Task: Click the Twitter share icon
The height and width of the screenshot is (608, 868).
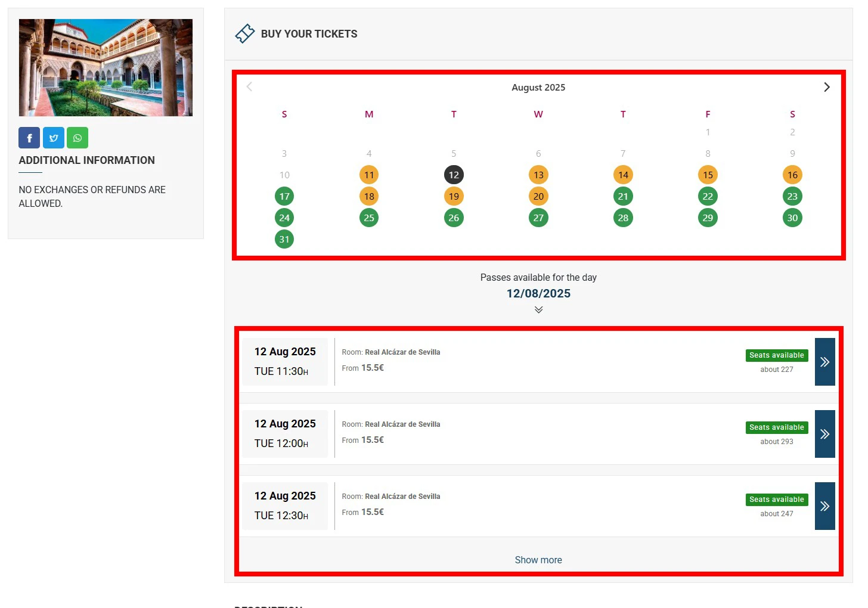Action: [x=54, y=138]
